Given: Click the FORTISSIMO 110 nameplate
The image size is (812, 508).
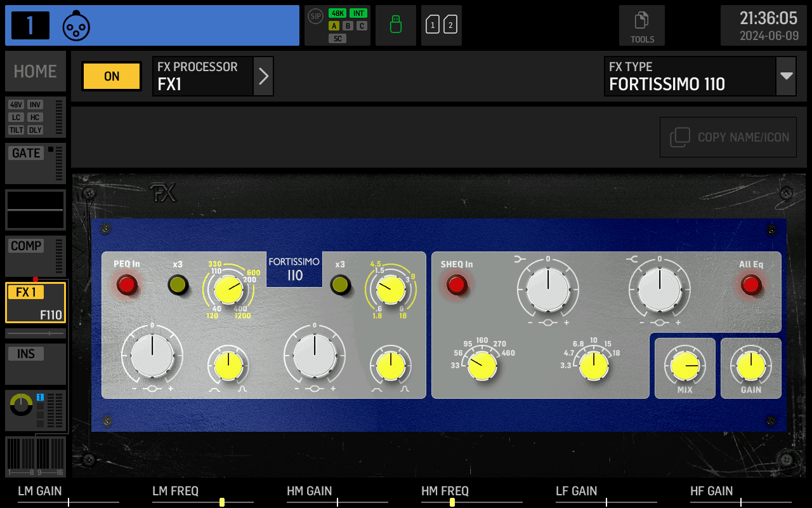Looking at the screenshot, I should coord(294,269).
